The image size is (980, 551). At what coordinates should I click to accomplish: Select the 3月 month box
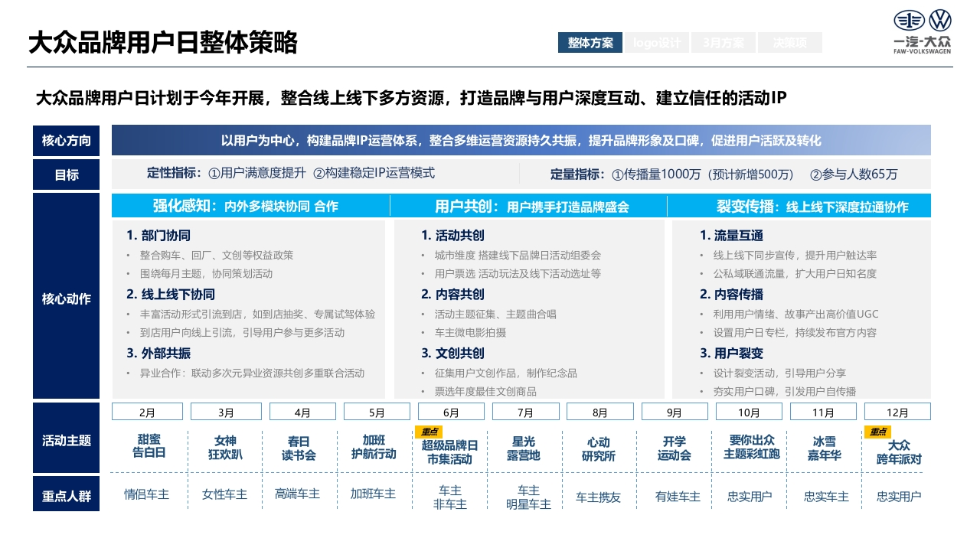[x=226, y=412]
